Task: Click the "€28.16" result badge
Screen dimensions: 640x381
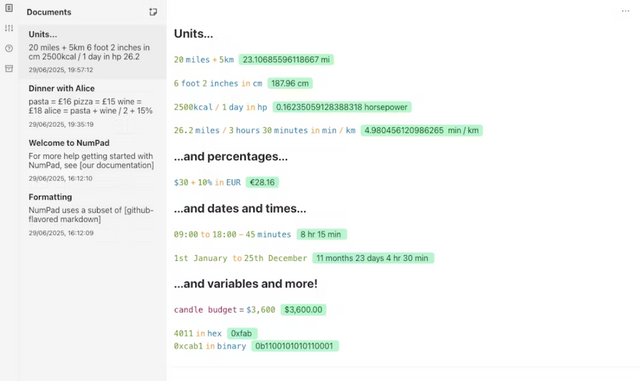Action: coord(262,182)
